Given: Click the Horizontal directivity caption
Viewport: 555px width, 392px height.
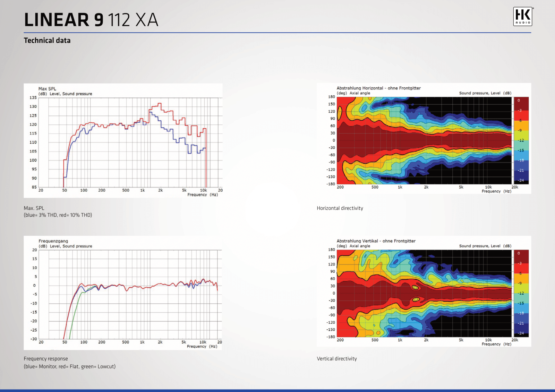Looking at the screenshot, I should click(340, 208).
